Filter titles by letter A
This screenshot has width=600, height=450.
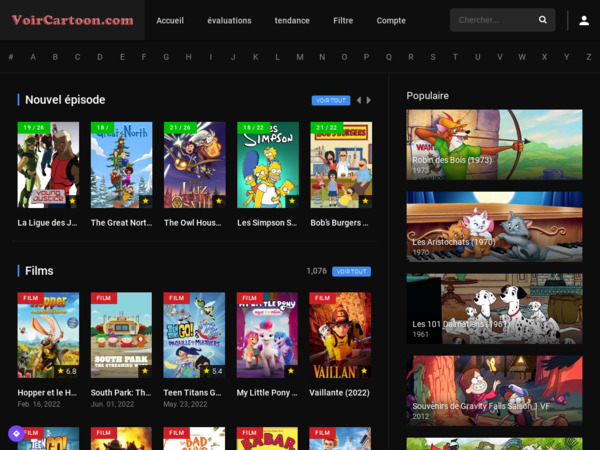coord(33,57)
